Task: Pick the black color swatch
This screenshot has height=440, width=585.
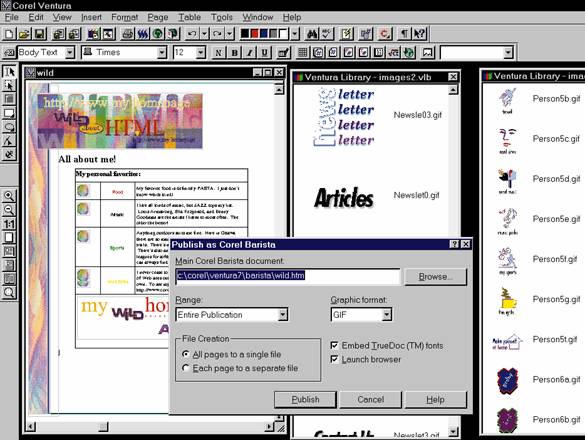Action: tap(244, 34)
